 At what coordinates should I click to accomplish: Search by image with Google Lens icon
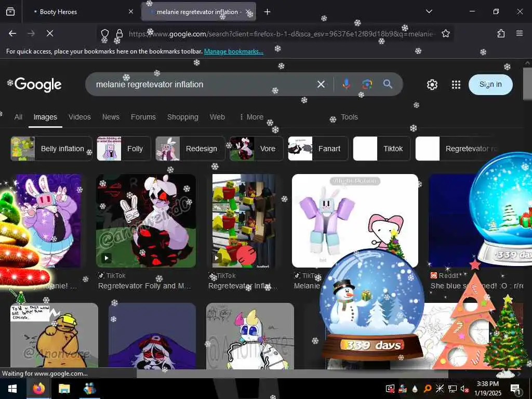[367, 84]
